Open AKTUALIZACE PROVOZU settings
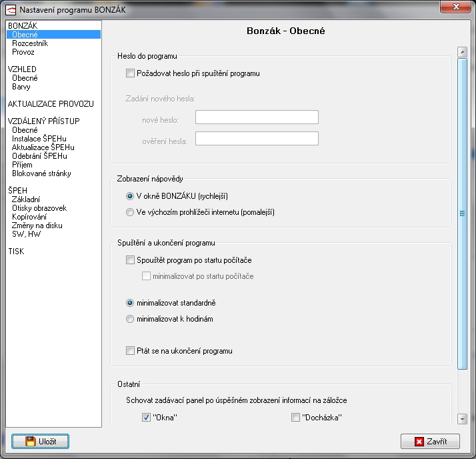The width and height of the screenshot is (476, 459). 51,104
